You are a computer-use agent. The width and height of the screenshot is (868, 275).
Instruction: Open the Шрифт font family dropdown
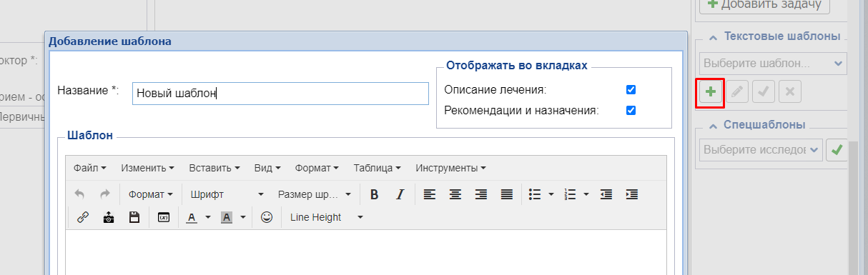tap(227, 194)
